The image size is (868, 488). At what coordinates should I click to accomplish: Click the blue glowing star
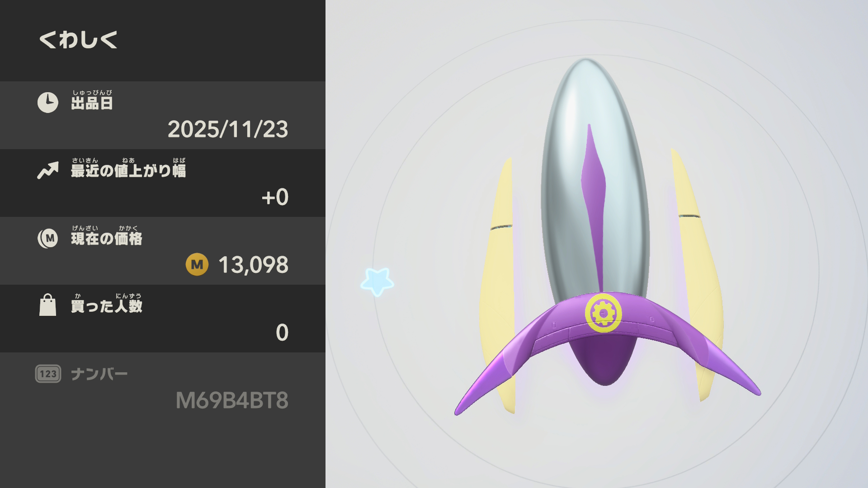coord(377,282)
